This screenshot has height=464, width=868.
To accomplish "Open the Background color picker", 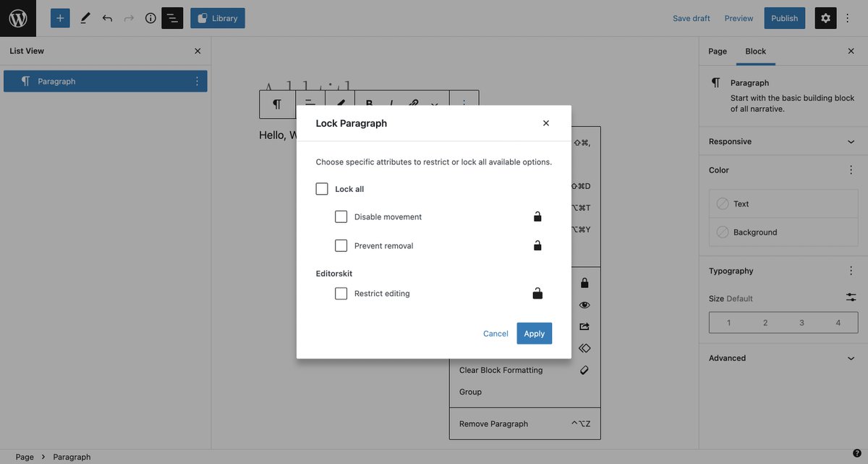I will (x=783, y=232).
